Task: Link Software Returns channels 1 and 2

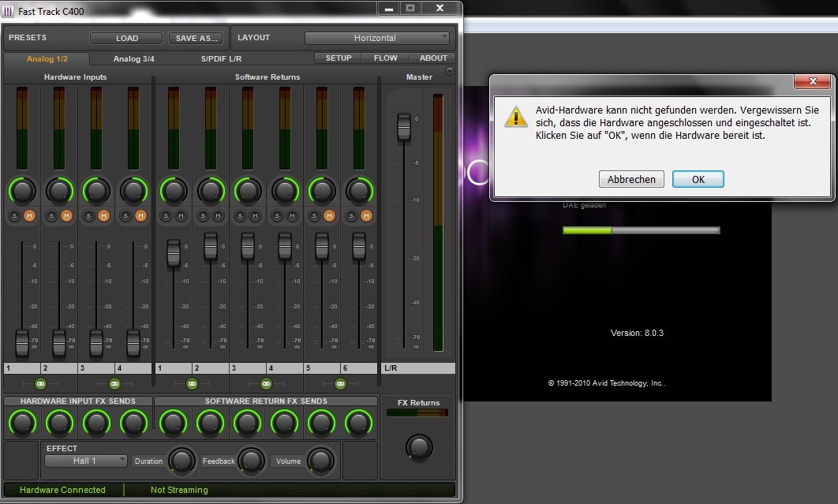Action: click(x=192, y=383)
